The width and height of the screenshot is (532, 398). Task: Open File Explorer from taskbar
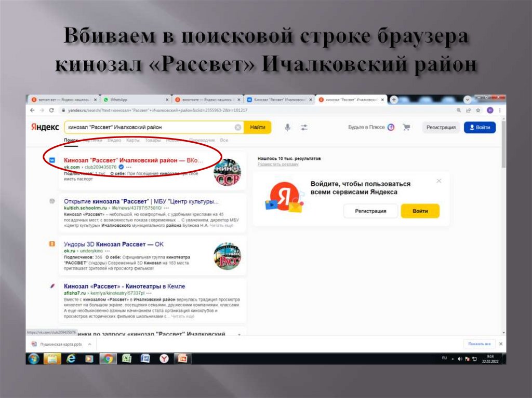pos(52,359)
